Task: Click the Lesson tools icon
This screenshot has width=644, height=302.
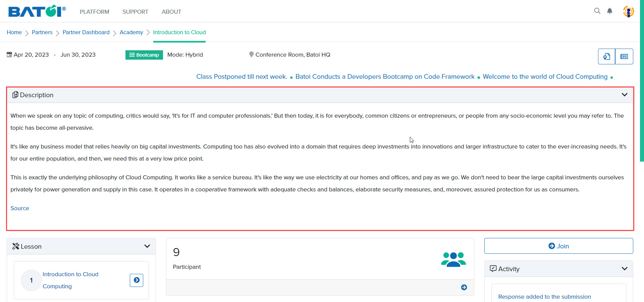Action: click(x=16, y=246)
